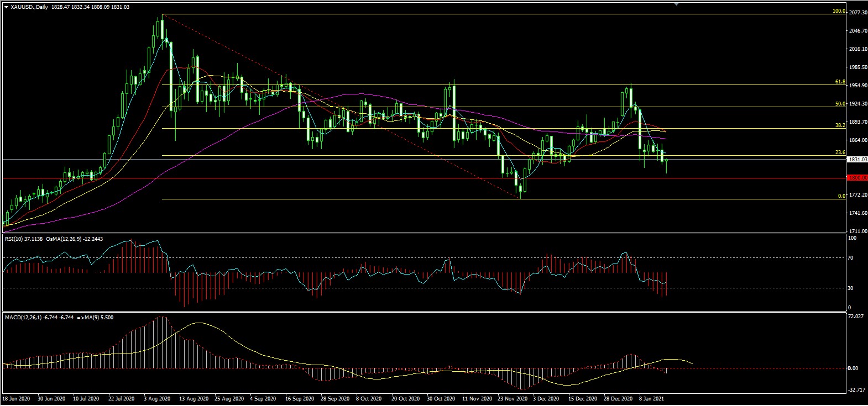The height and width of the screenshot is (406, 868).
Task: Click the 18 Jun 2020 date label
Action: (x=16, y=399)
